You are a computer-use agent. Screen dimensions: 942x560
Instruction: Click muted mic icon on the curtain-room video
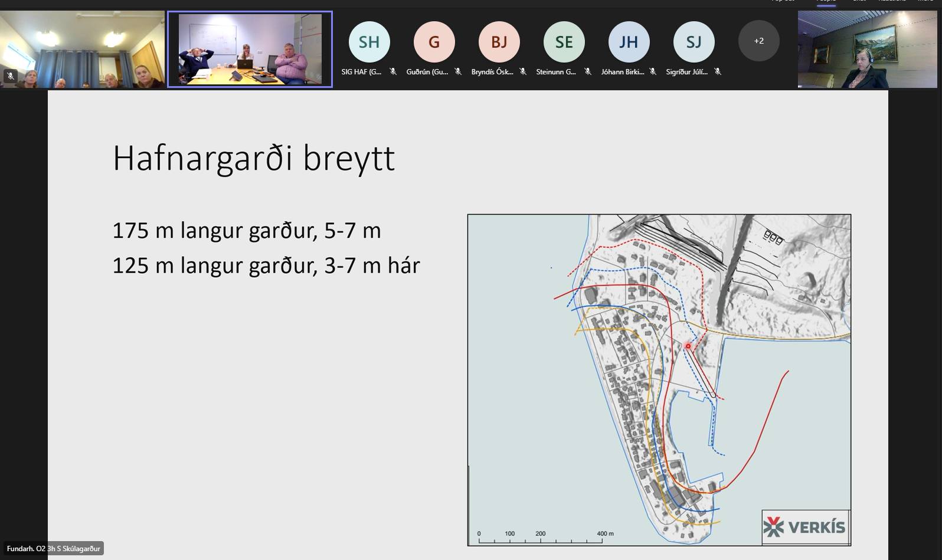point(10,76)
